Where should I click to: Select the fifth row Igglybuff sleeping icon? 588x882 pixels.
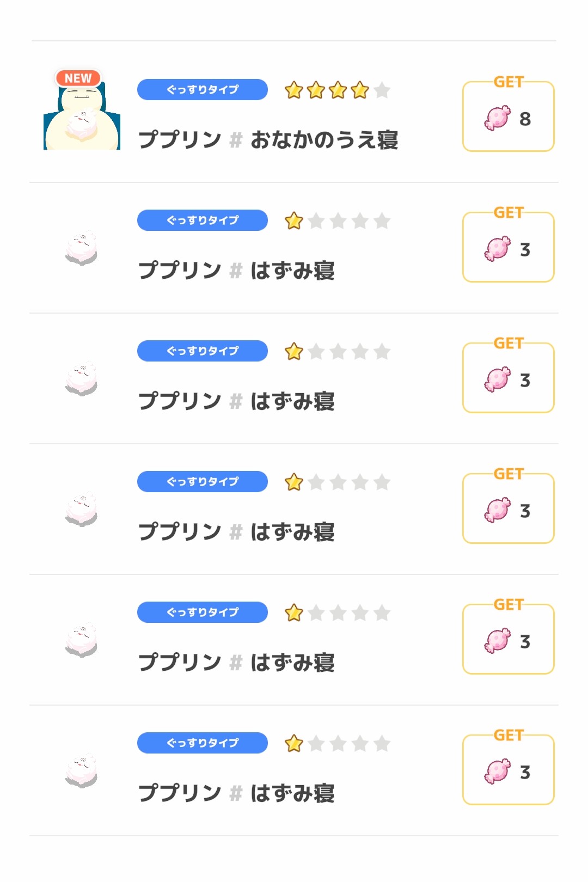tap(82, 640)
